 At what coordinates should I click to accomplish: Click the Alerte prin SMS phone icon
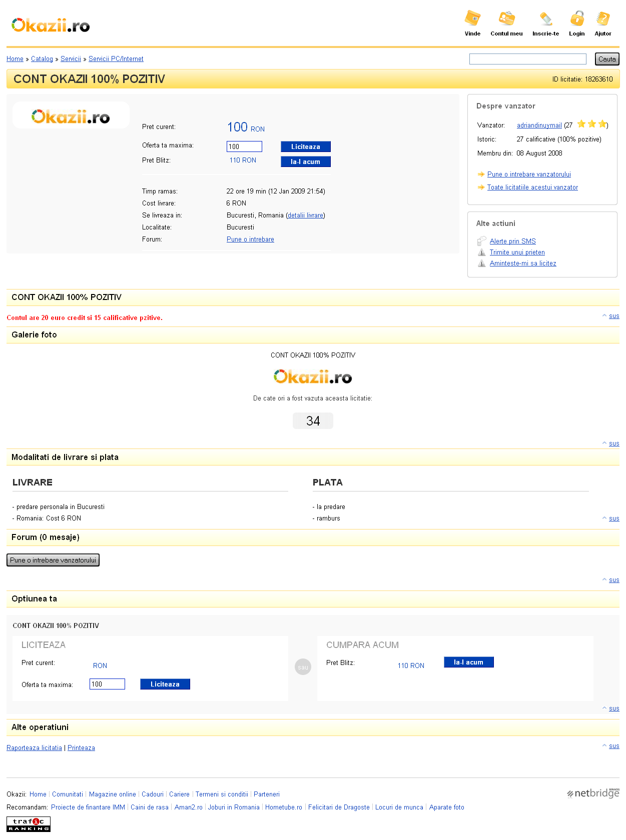pos(481,241)
